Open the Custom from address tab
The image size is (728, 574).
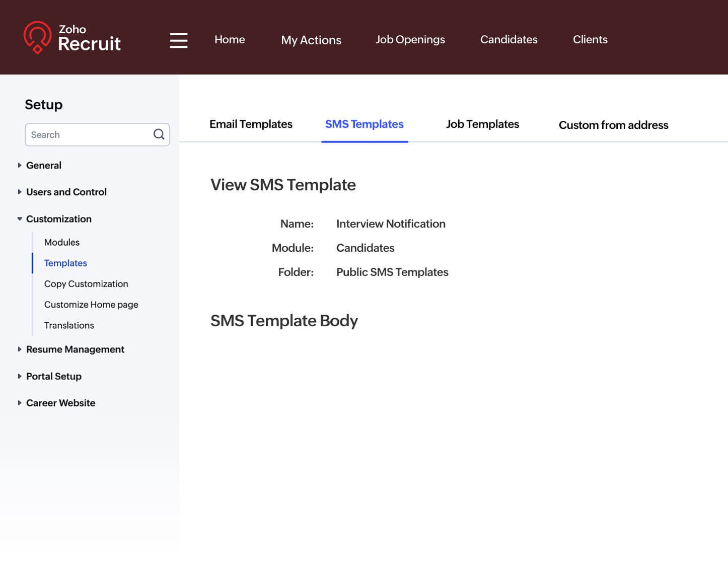click(x=613, y=125)
